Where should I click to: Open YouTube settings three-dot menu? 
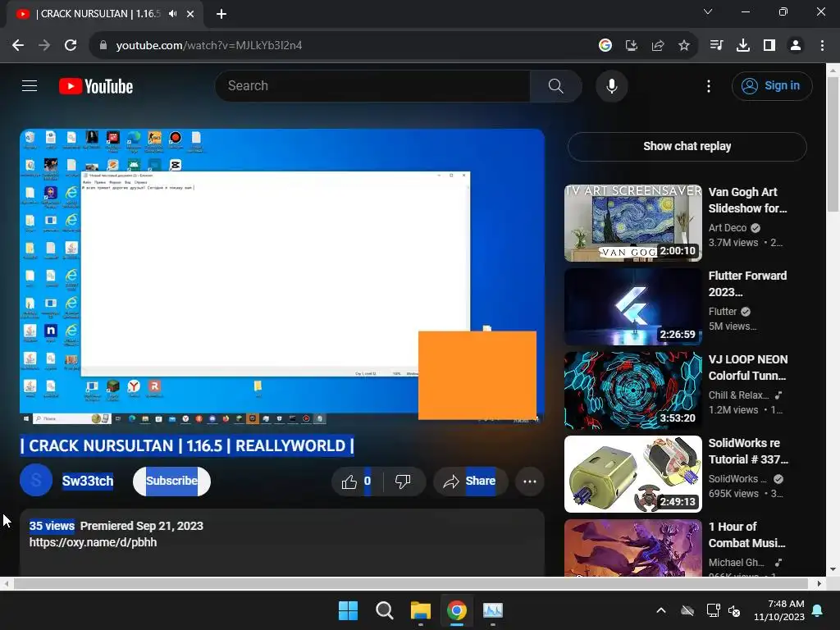point(708,85)
